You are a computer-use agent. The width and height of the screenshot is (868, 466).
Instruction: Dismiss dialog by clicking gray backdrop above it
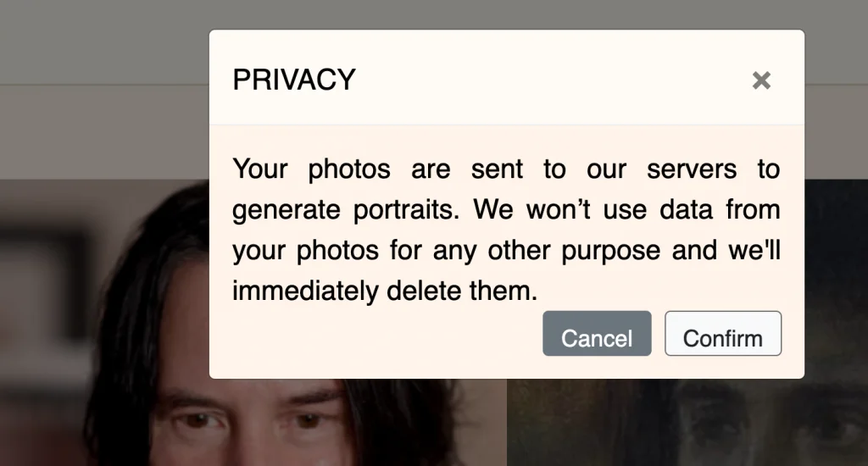click(x=507, y=14)
